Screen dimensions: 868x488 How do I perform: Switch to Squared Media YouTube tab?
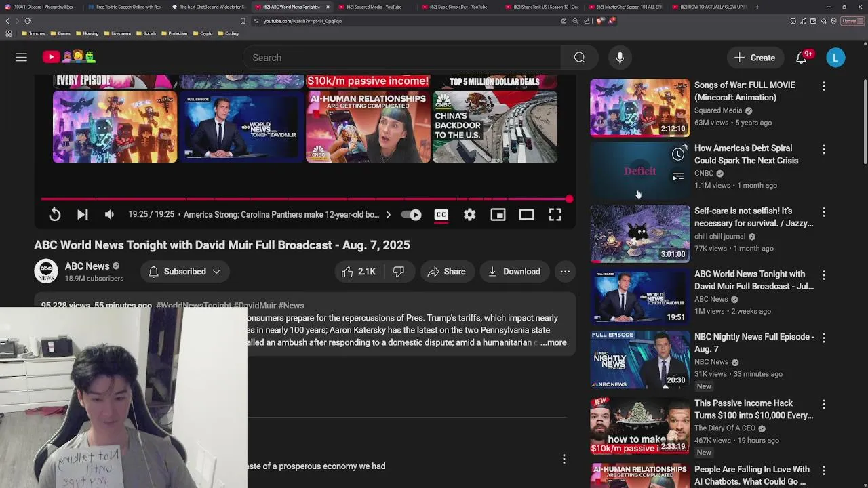click(374, 7)
